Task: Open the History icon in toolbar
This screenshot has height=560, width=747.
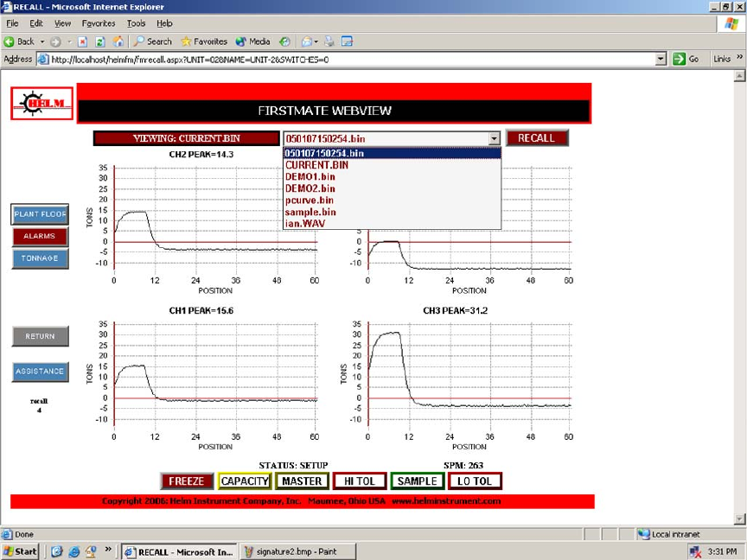Action: point(284,41)
